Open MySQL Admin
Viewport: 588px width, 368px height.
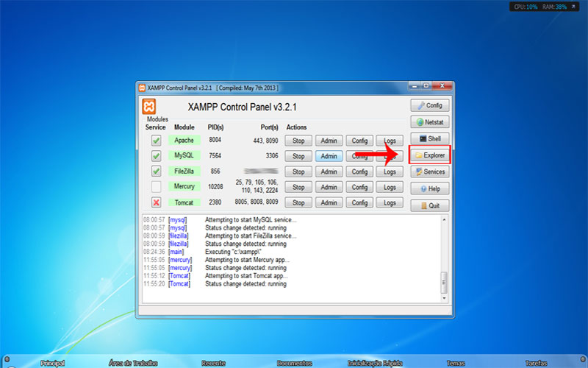pyautogui.click(x=329, y=156)
